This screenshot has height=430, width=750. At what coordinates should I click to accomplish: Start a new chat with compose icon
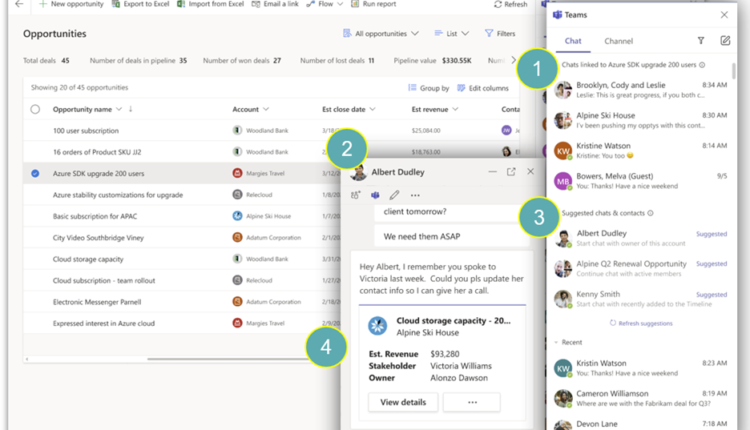(x=726, y=41)
